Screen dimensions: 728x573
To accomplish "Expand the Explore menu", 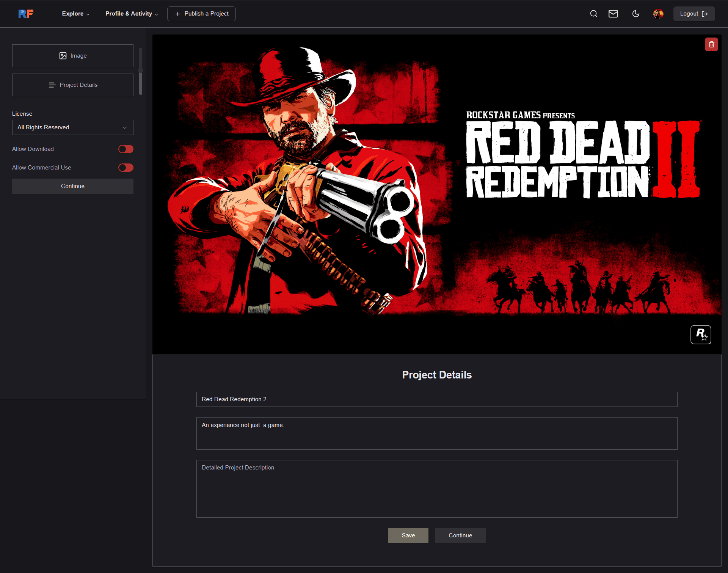I will [x=76, y=14].
